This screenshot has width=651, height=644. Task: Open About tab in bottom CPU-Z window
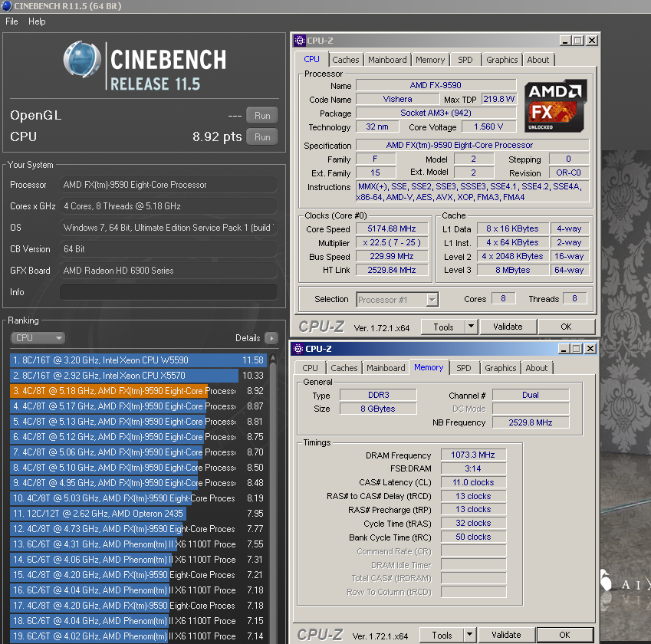[537, 368]
